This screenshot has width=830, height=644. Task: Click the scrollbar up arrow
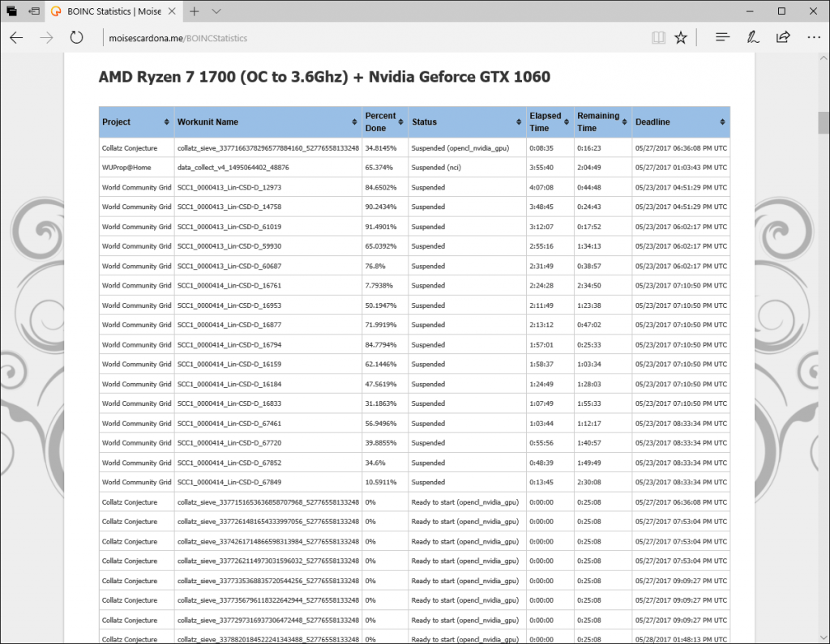824,58
